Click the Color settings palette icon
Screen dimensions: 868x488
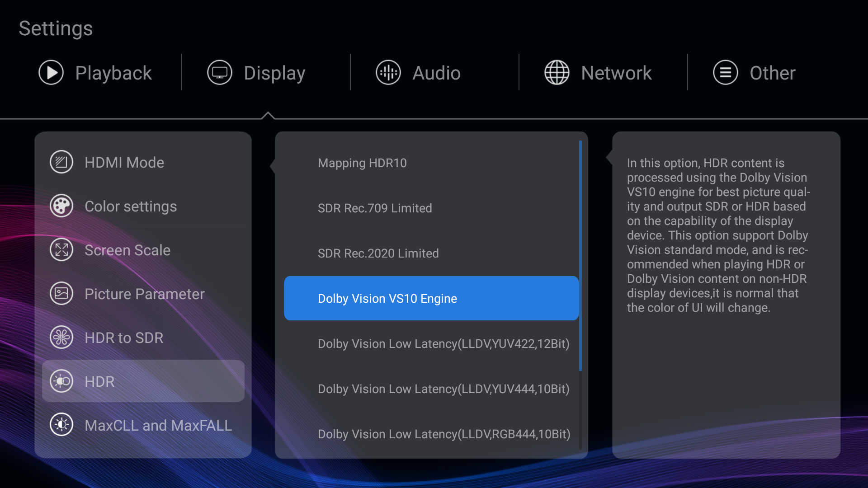pos(61,206)
